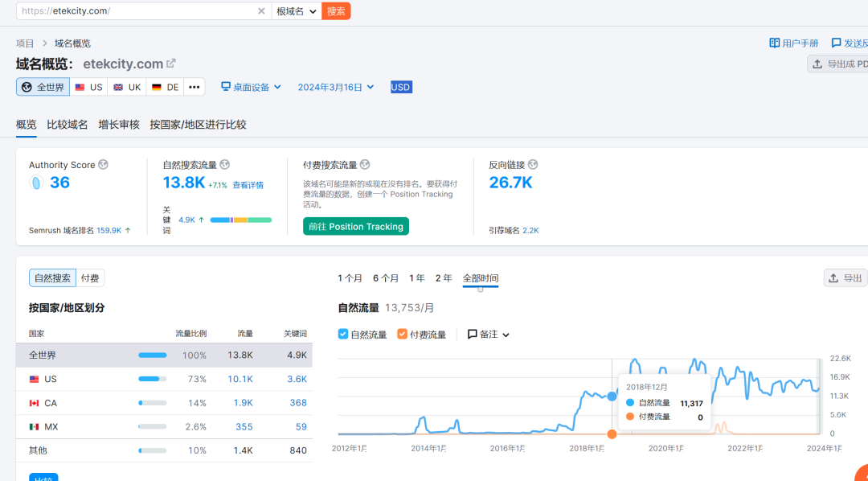
Task: Click the 自然搜索流量 info icon
Action: (224, 164)
